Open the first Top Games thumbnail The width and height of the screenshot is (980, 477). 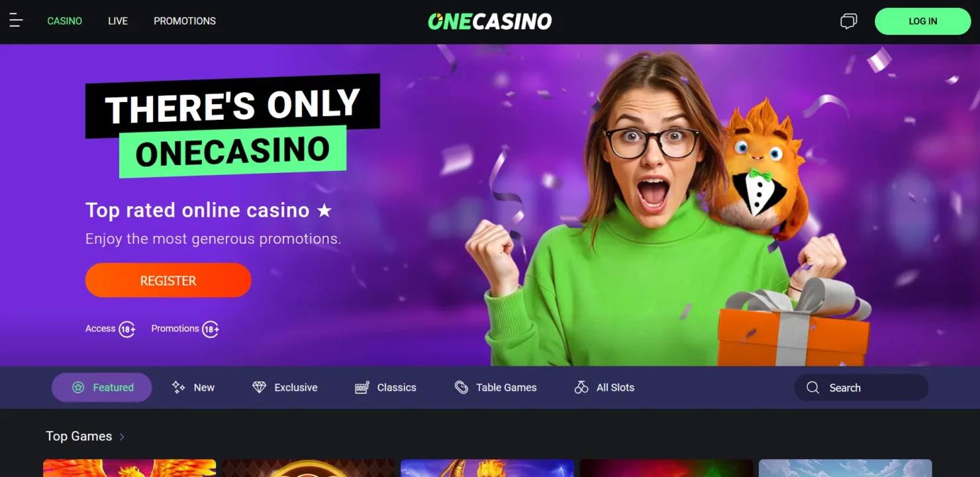click(x=130, y=468)
